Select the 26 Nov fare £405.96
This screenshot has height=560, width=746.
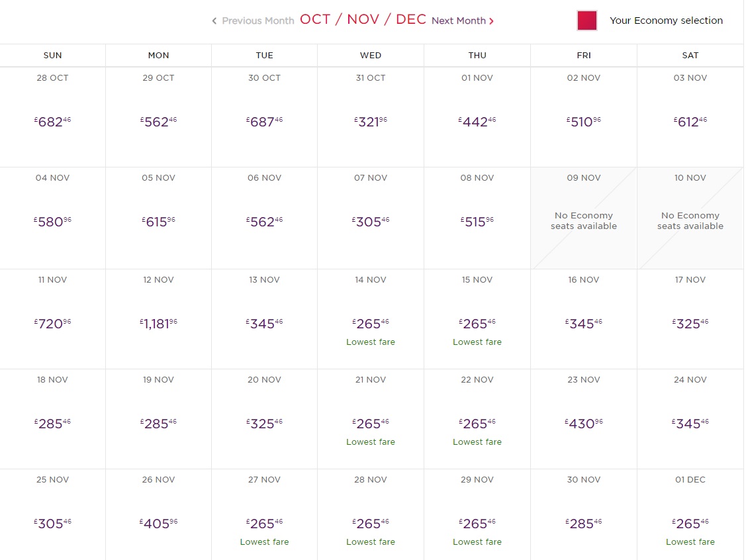coord(158,524)
